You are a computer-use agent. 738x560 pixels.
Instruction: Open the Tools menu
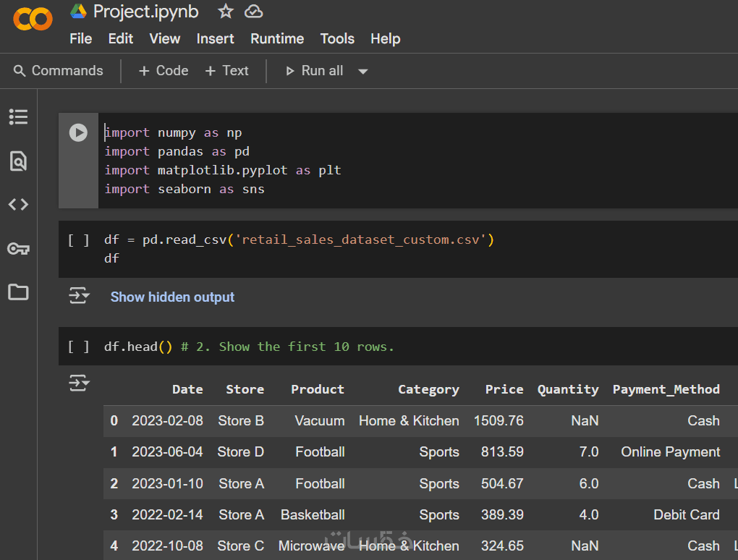point(337,39)
